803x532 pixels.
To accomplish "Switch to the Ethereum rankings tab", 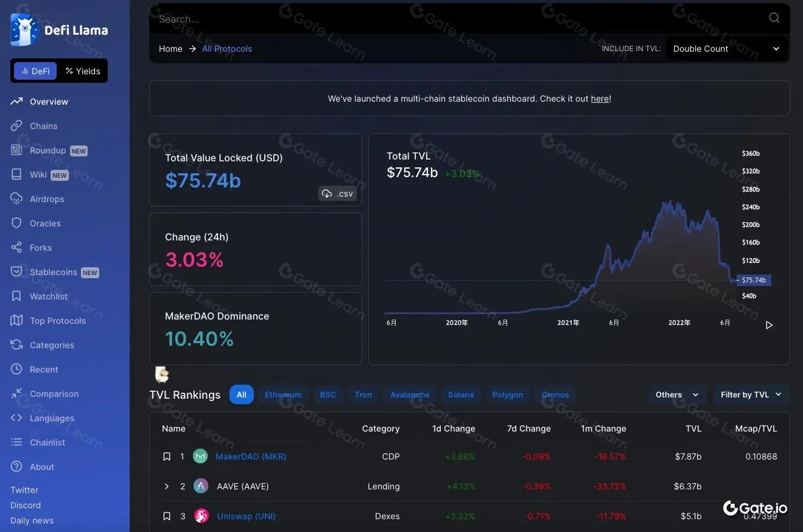I will [x=283, y=394].
